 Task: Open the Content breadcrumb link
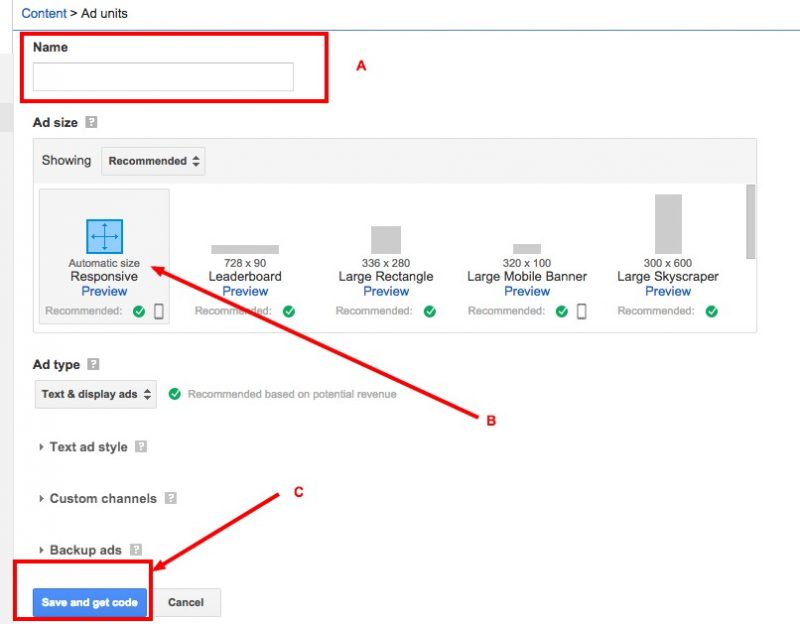point(42,14)
